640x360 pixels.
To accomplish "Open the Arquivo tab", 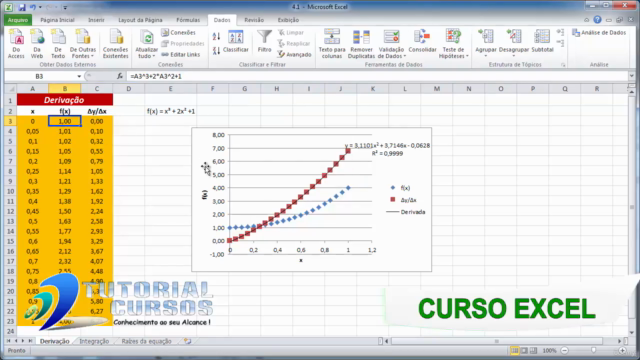I will (18, 20).
